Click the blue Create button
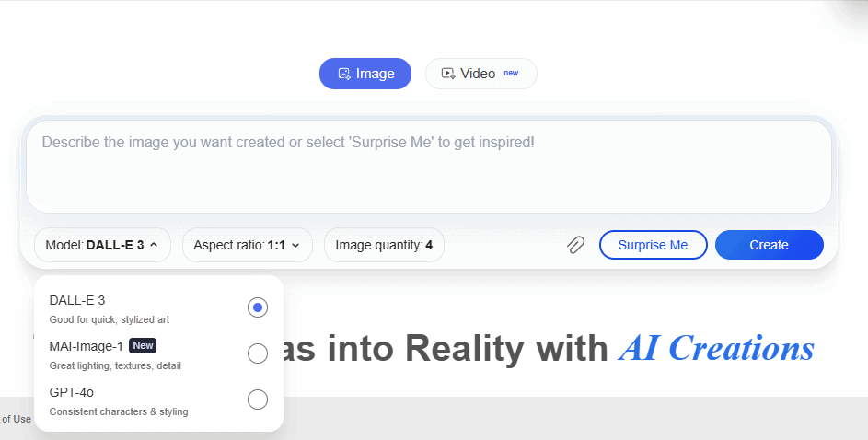 [x=769, y=245]
